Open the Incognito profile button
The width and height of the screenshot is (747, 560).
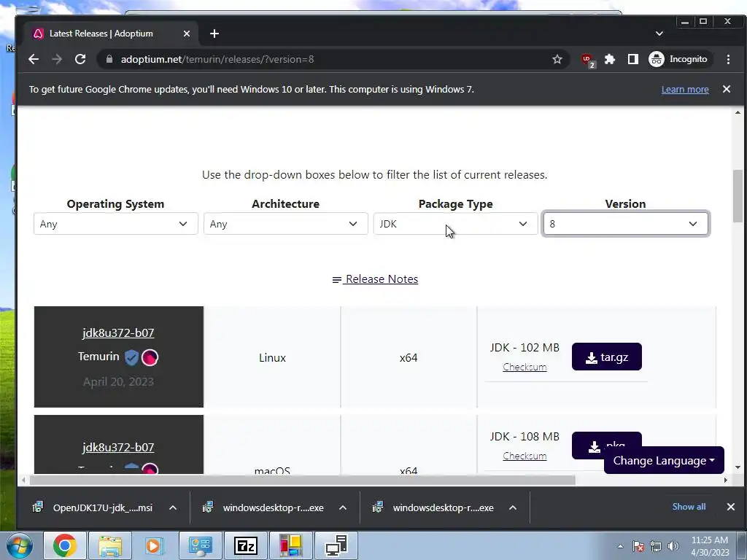coord(679,59)
